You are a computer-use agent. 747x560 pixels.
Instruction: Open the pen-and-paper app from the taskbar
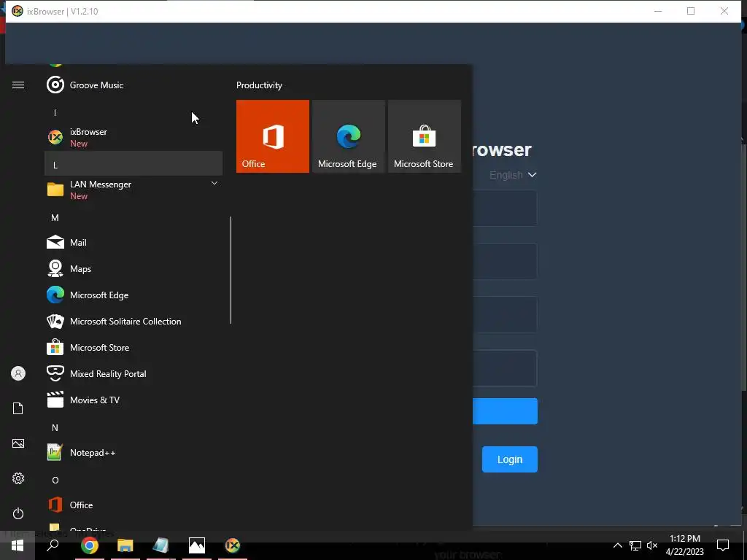click(x=161, y=545)
